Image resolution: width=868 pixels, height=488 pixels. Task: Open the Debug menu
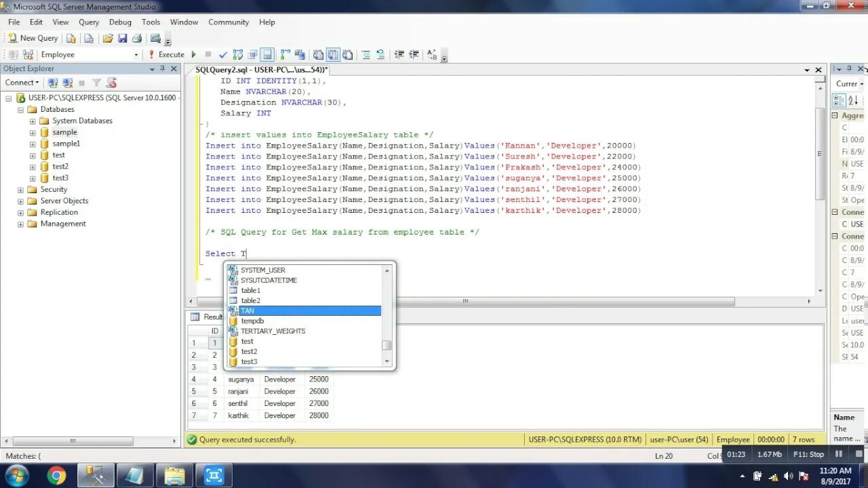[121, 22]
